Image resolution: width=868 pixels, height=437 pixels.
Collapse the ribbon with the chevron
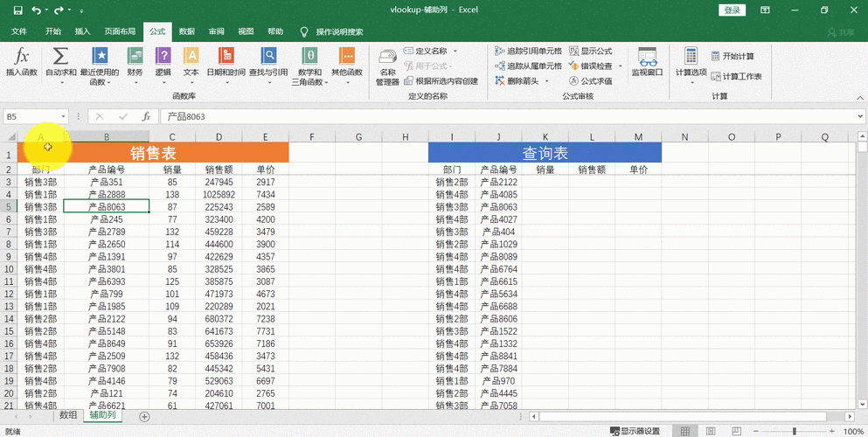[860, 97]
